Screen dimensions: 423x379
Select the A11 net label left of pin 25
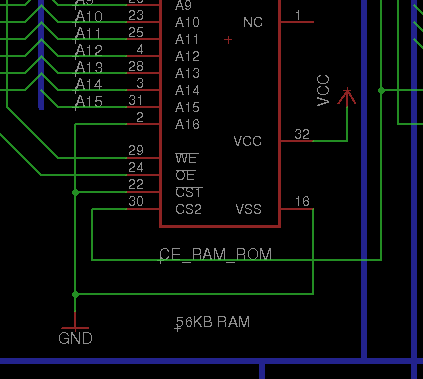tap(88, 33)
